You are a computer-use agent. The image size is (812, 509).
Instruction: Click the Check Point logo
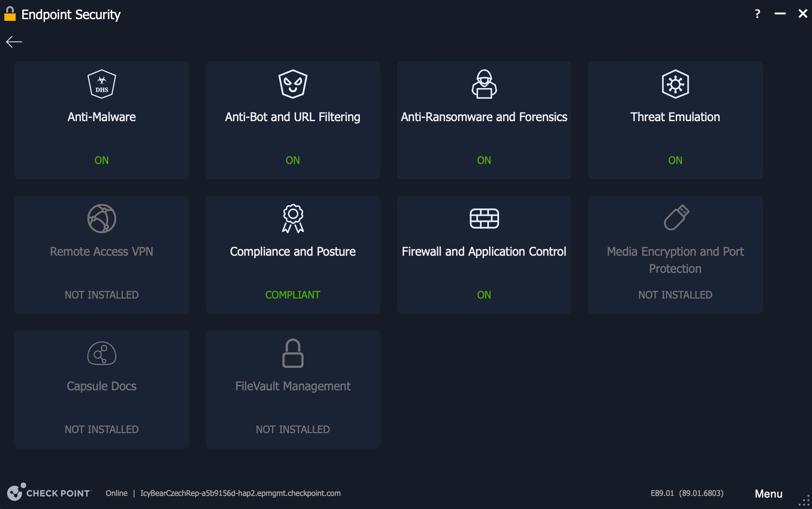pyautogui.click(x=49, y=493)
